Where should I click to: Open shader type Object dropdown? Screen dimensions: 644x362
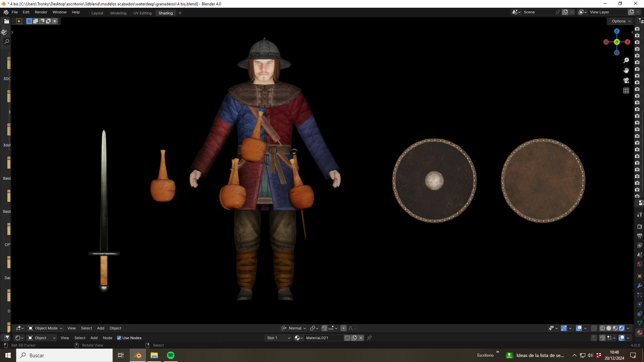click(42, 338)
